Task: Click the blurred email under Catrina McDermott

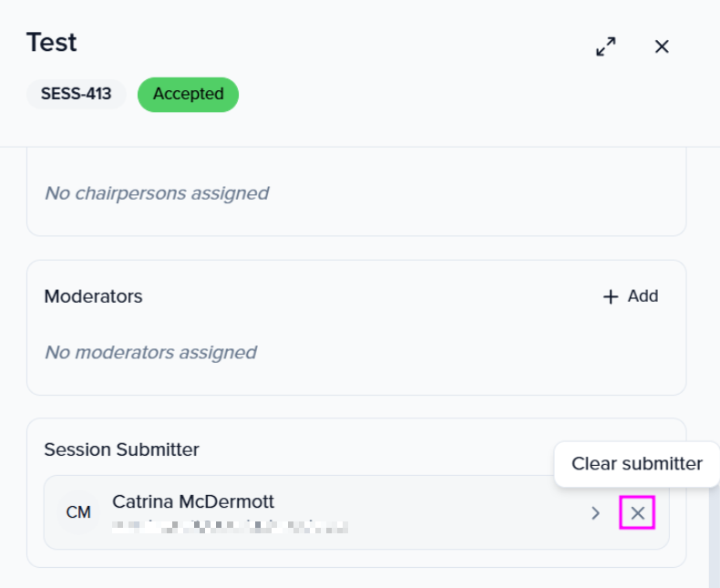Action: coord(230,526)
